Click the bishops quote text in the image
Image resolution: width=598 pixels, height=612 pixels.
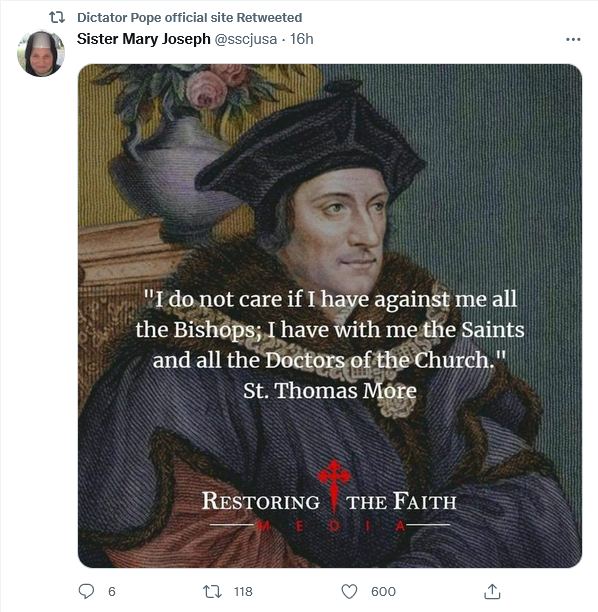(330, 330)
